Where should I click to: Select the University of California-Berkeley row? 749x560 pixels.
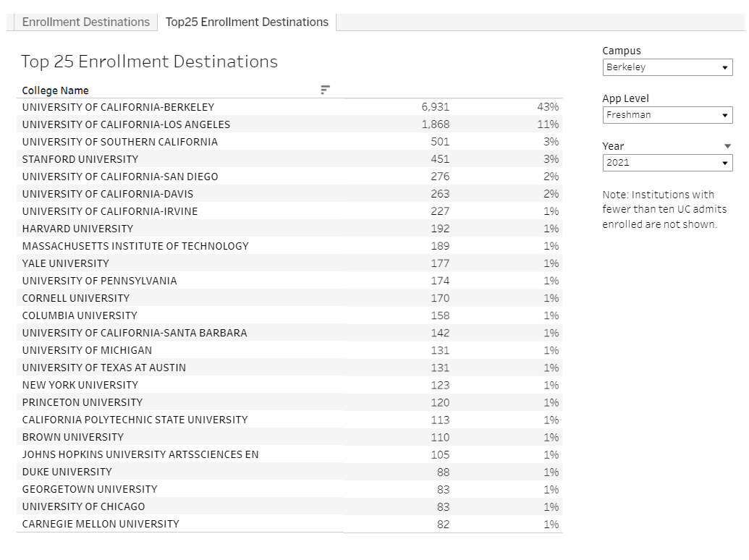click(x=118, y=107)
